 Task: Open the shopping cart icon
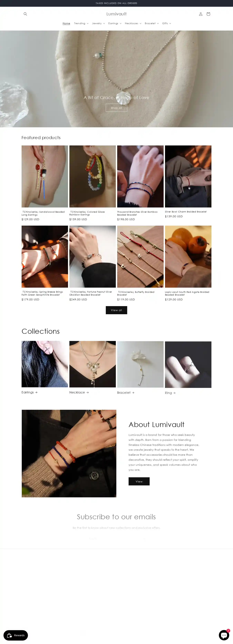(208, 14)
